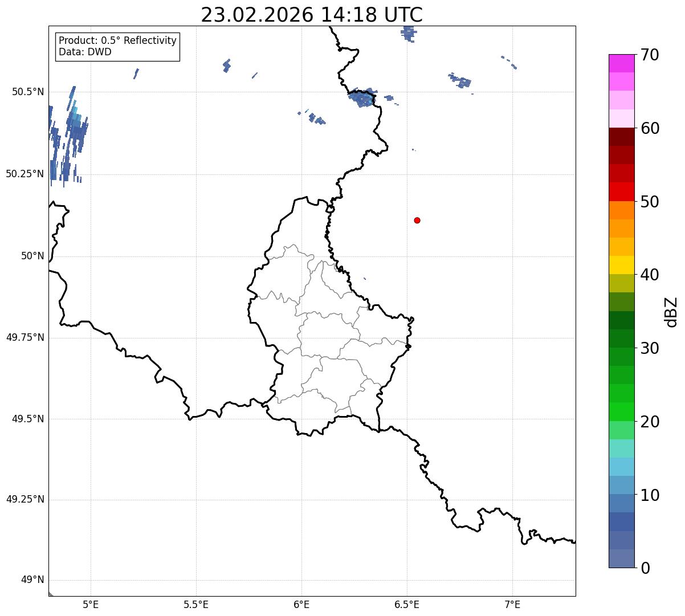Click the 'Product: 0.5° Reflectivity' legend text
This screenshot has height=616, width=685.
[x=118, y=40]
